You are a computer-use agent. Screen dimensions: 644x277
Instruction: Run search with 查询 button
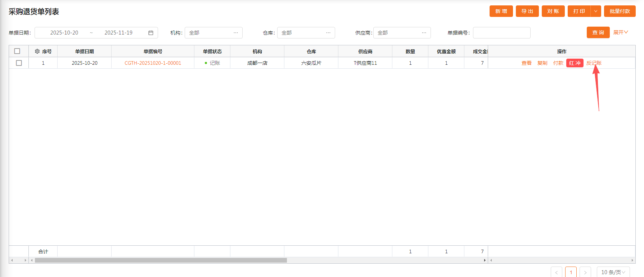[598, 32]
